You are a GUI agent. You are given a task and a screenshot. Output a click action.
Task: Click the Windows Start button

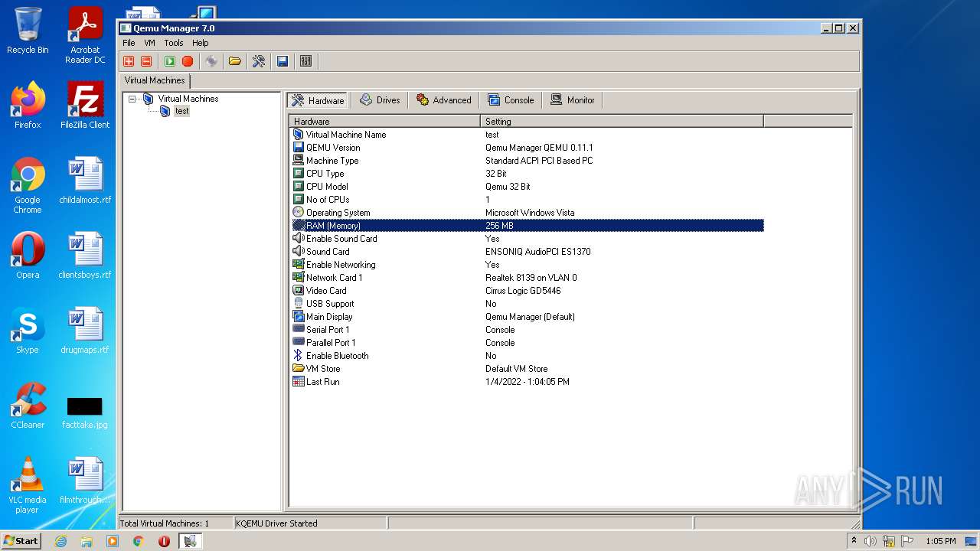coord(21,541)
